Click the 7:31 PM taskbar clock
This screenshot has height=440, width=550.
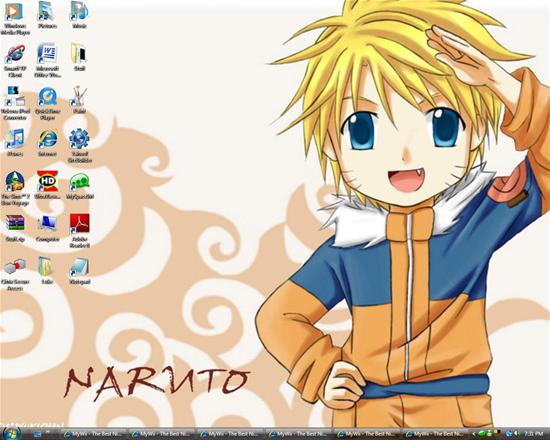point(534,434)
